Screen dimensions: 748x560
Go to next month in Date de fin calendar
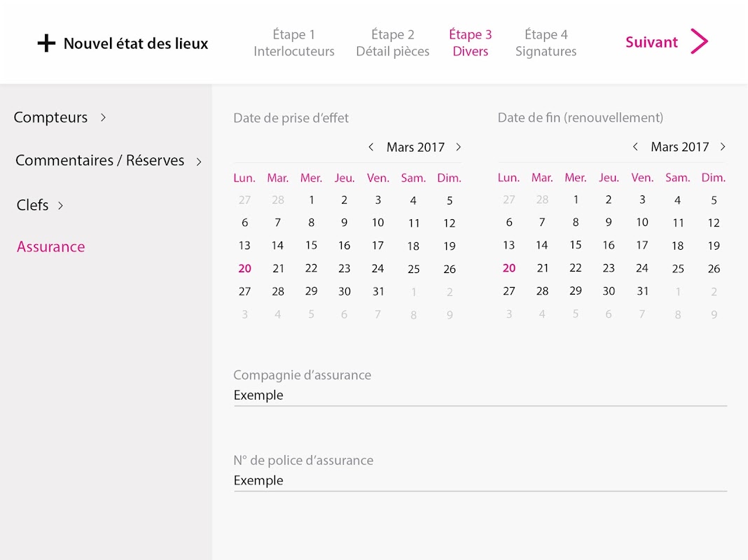pos(723,147)
